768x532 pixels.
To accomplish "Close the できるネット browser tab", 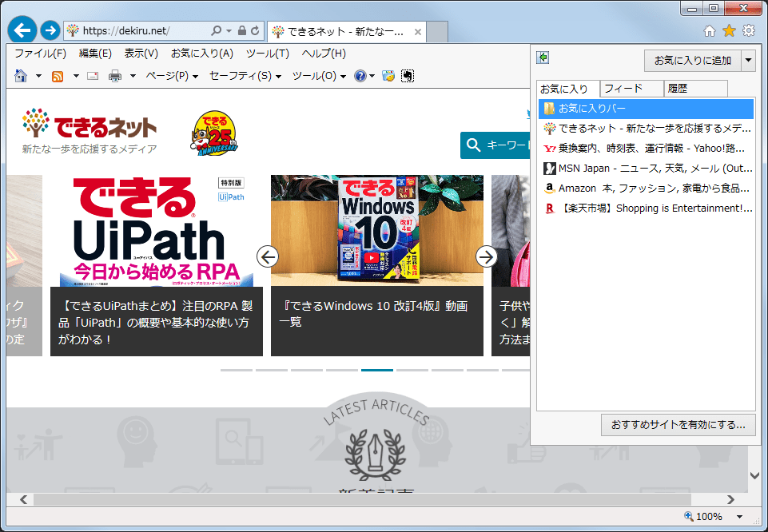I will 418,32.
